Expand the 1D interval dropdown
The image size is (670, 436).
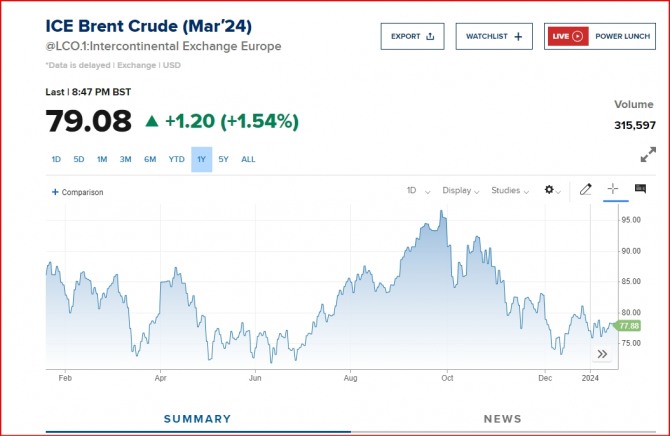coord(418,190)
